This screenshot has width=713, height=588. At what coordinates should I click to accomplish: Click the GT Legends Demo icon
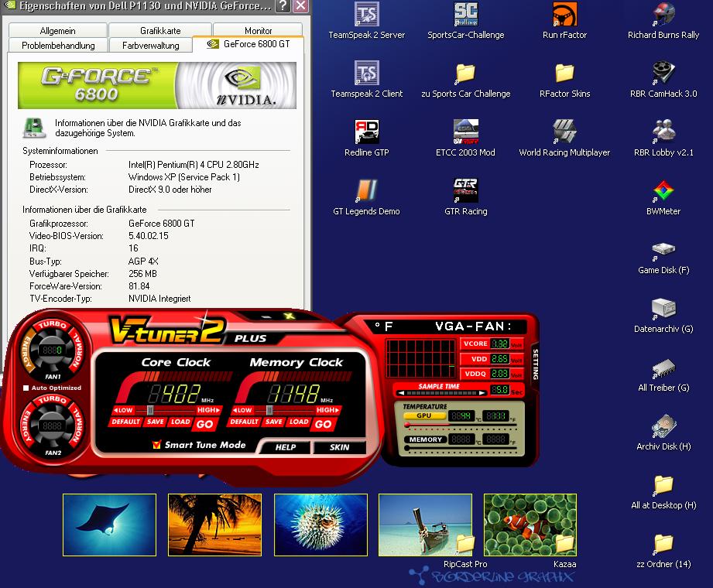[366, 190]
